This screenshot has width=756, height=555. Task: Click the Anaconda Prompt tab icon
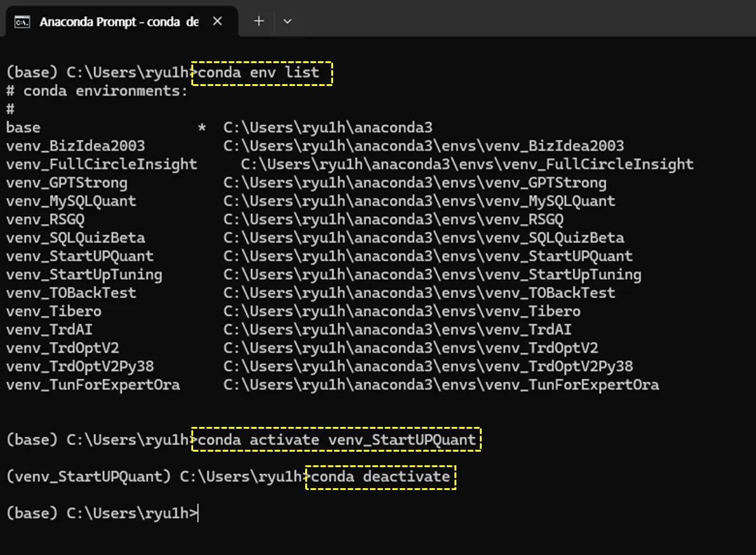(x=22, y=22)
